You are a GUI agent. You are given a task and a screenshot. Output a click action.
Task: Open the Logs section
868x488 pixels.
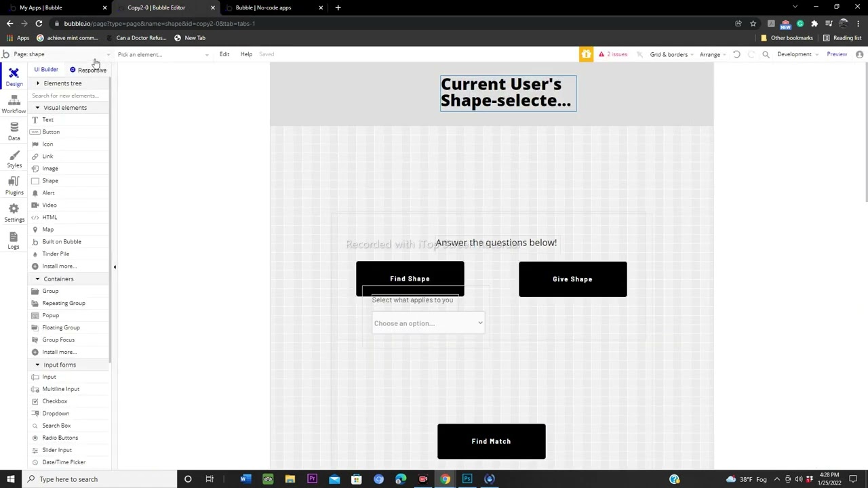point(14,240)
